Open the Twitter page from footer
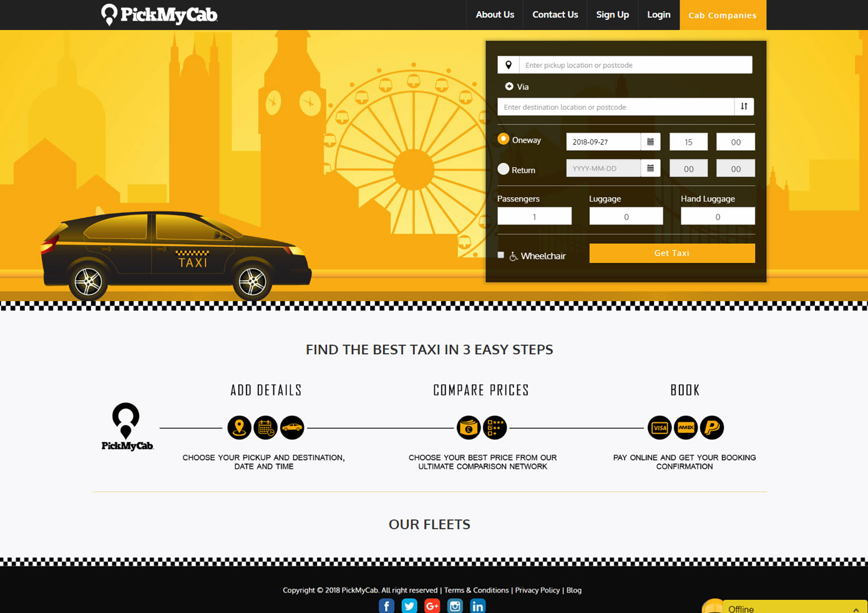Image resolution: width=868 pixels, height=613 pixels. (409, 606)
